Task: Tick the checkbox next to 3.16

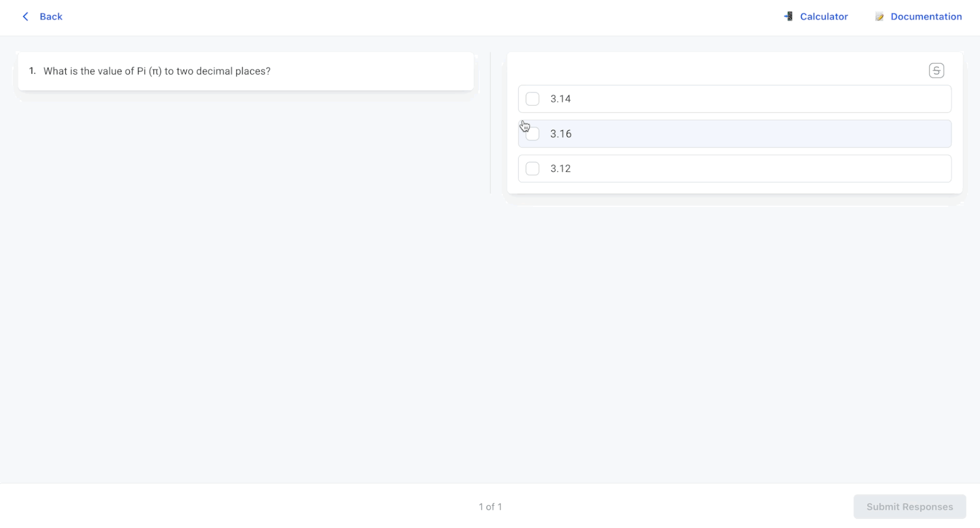Action: [532, 134]
